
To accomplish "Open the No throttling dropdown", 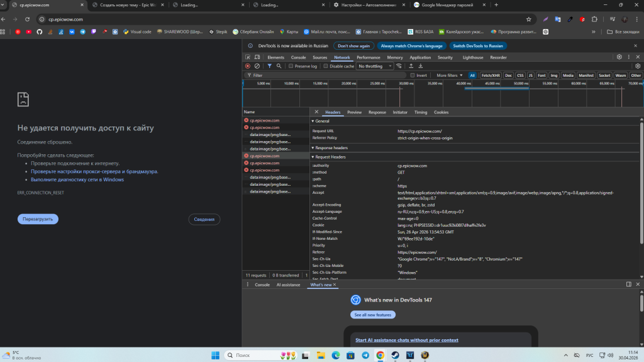I will [375, 66].
